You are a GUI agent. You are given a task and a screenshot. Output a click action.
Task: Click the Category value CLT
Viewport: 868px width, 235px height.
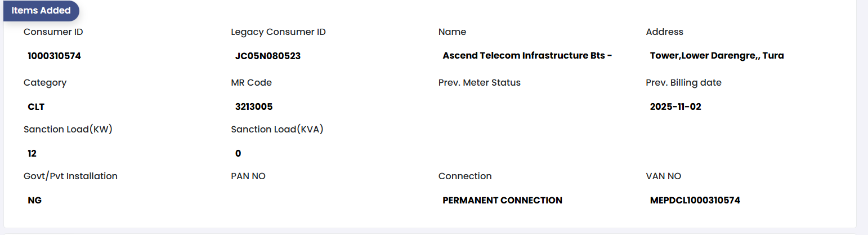[36, 107]
